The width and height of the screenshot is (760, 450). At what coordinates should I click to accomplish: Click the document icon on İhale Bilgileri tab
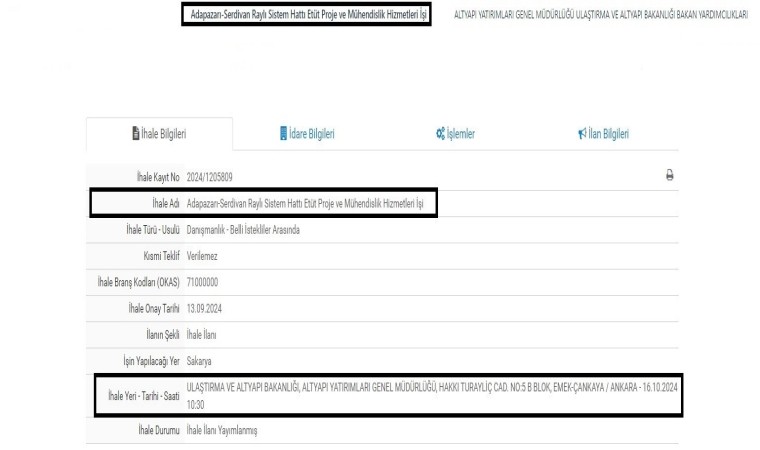136,134
